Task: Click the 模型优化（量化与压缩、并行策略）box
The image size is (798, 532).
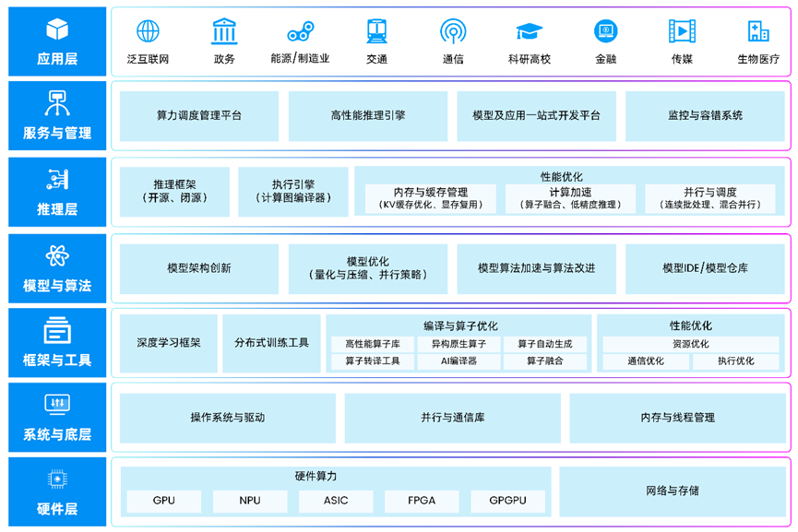Action: pyautogui.click(x=368, y=268)
